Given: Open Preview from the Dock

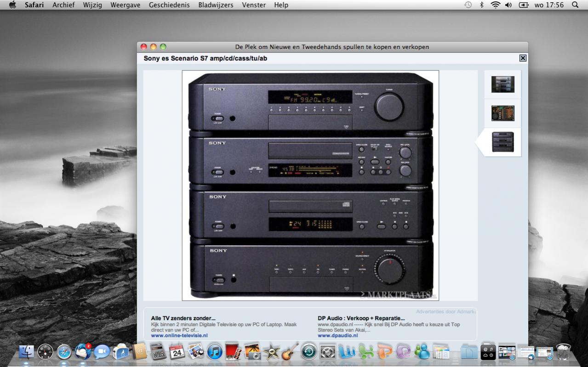Looking at the screenshot, I should point(196,352).
